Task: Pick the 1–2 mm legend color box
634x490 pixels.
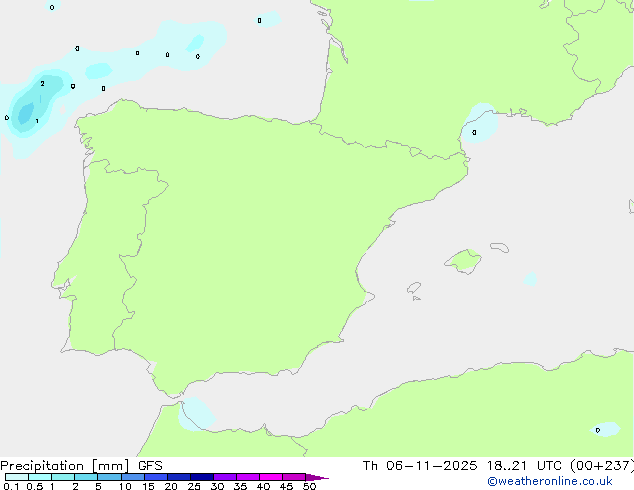Action: pos(63,477)
